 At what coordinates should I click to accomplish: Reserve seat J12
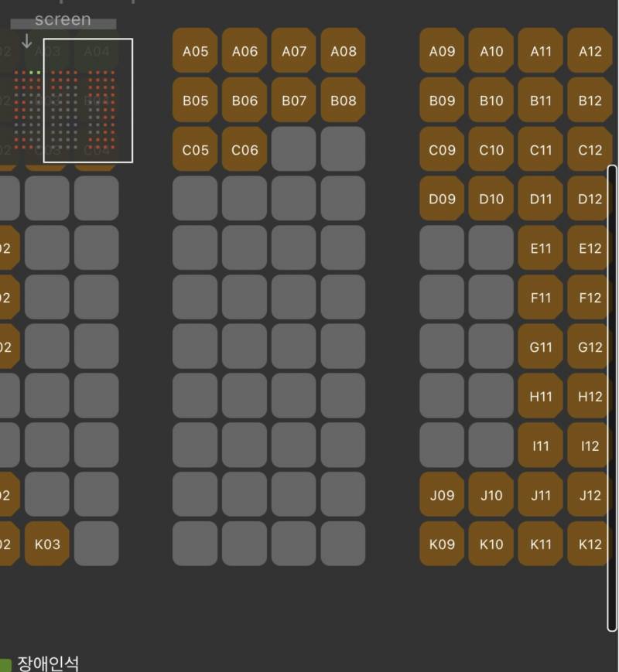590,495
